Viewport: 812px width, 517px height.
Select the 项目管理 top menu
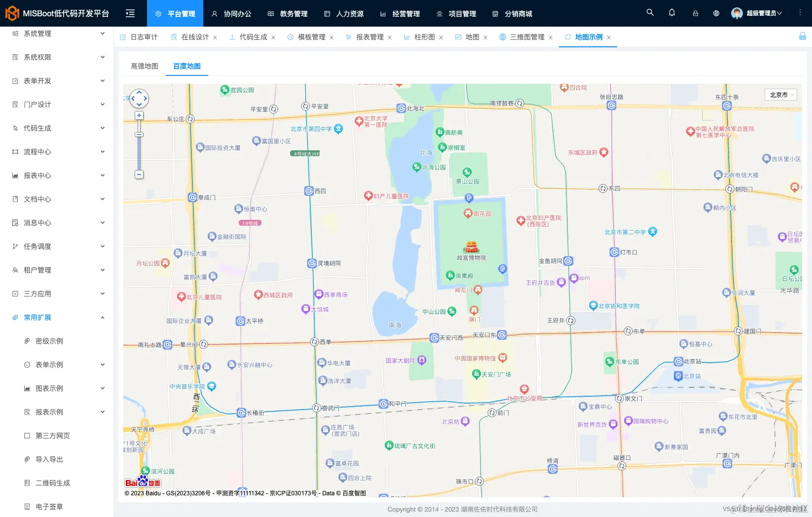pos(456,13)
